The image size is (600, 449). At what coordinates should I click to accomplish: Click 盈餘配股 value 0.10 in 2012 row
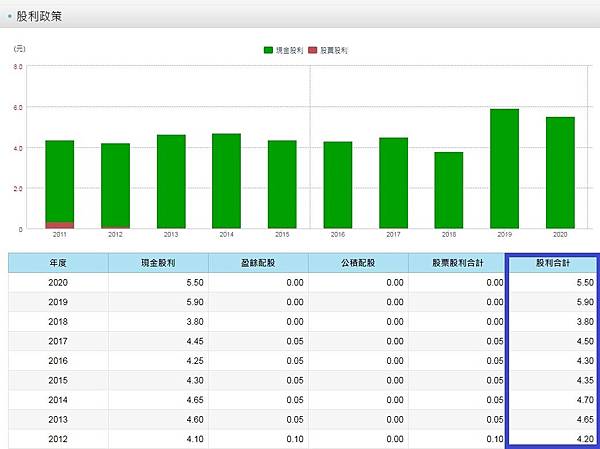295,439
